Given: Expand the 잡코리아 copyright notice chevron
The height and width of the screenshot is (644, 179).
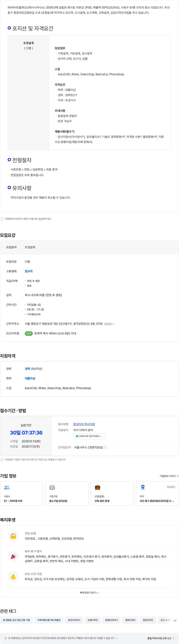Looking at the screenshot, I should [117, 638].
